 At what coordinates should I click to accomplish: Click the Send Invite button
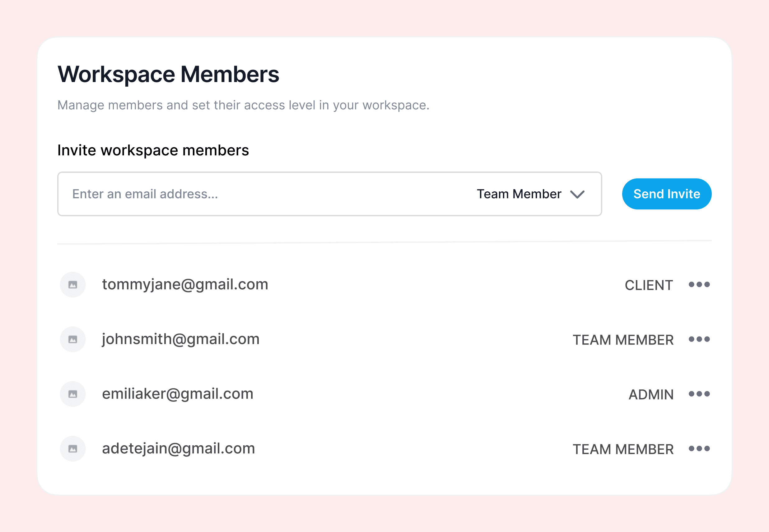[666, 194]
